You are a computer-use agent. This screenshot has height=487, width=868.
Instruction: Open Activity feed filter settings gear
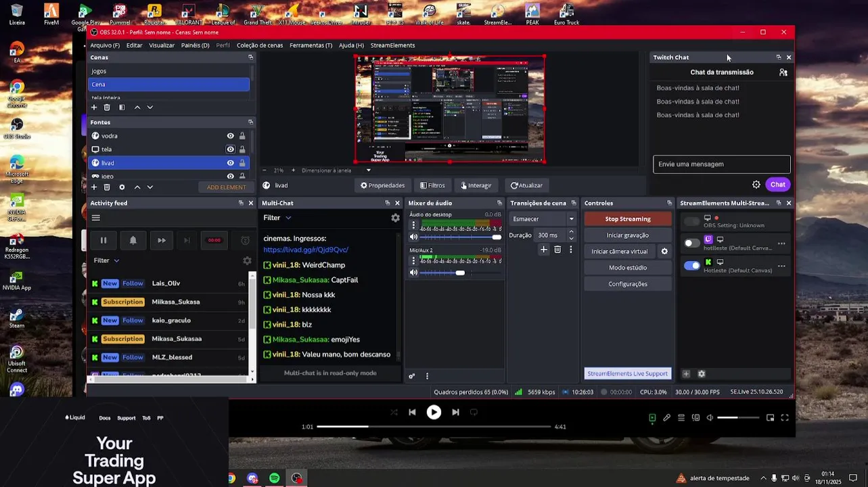247,260
